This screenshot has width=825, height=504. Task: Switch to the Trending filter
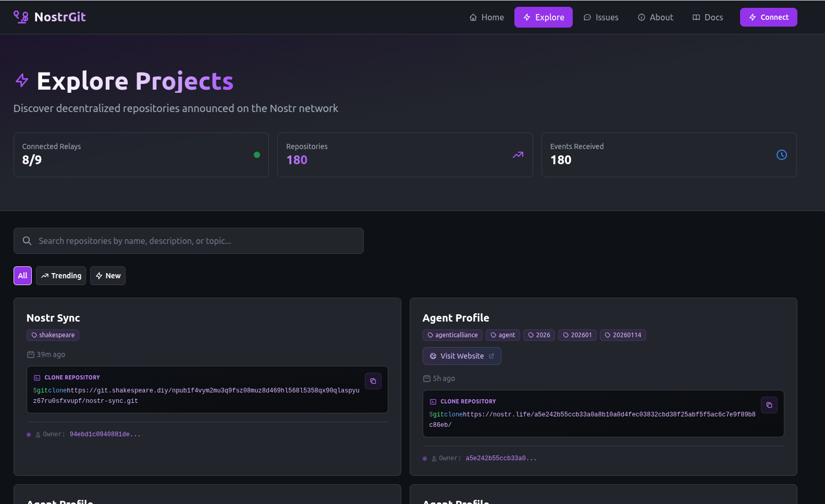tap(61, 276)
